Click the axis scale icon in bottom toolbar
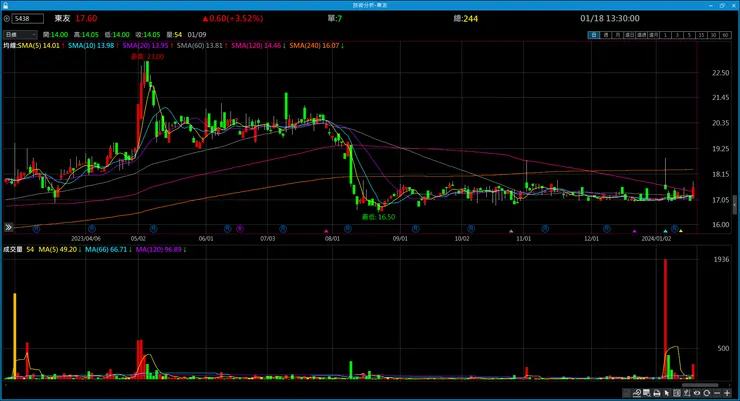This screenshot has width=740, height=401. (x=687, y=393)
